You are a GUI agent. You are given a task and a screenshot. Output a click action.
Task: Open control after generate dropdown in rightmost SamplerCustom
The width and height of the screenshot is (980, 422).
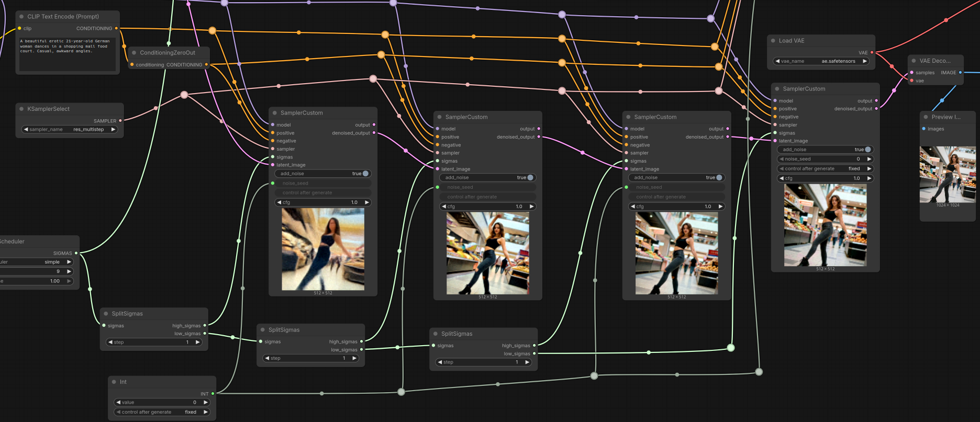[826, 169]
